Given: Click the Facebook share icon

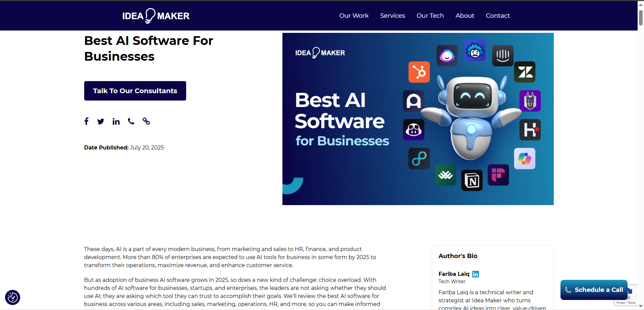Looking at the screenshot, I should coord(86,121).
